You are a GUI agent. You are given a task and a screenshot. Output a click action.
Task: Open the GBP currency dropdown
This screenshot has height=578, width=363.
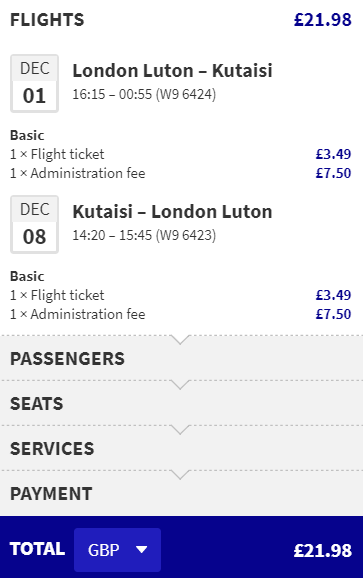click(117, 550)
